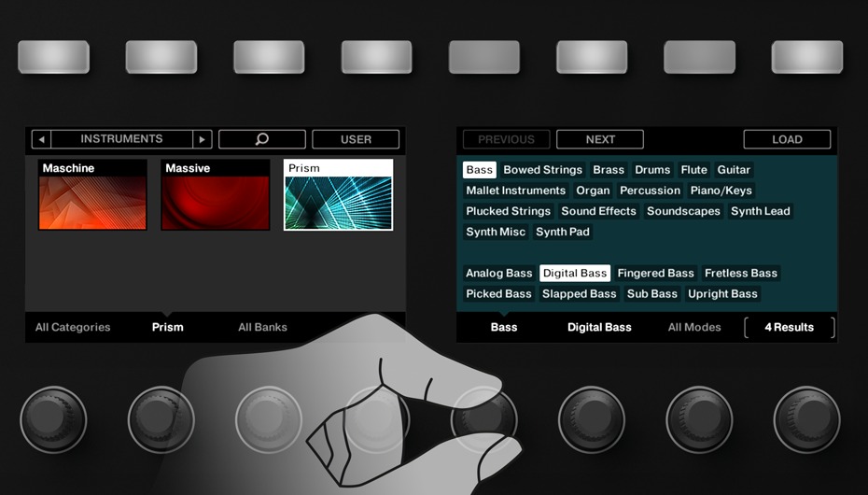Screen dimensions: 868x495
Task: Select the Synth Lead tag
Action: click(760, 211)
